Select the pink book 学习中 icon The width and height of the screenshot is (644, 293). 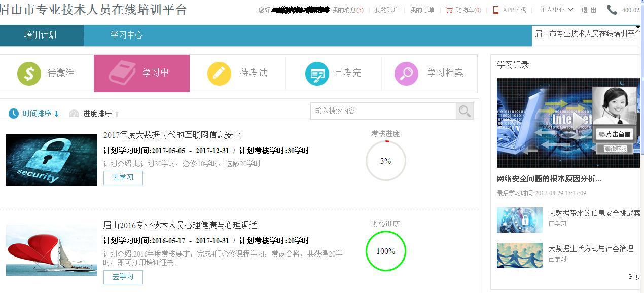click(x=122, y=73)
